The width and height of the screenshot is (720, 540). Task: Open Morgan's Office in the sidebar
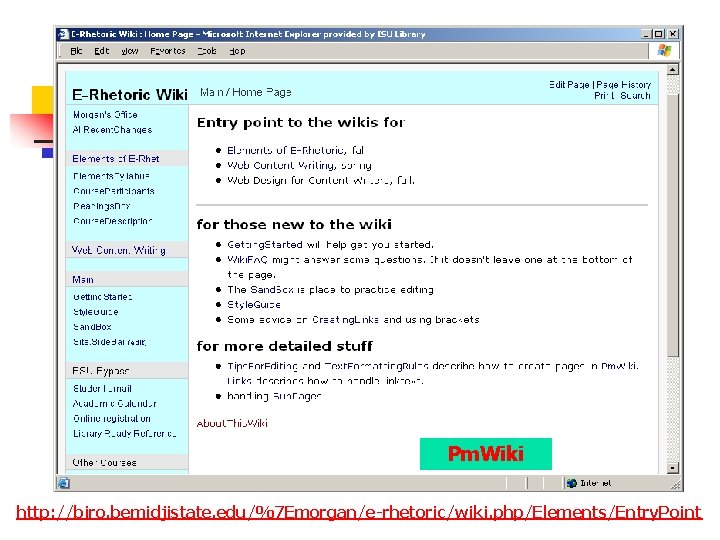pyautogui.click(x=105, y=115)
